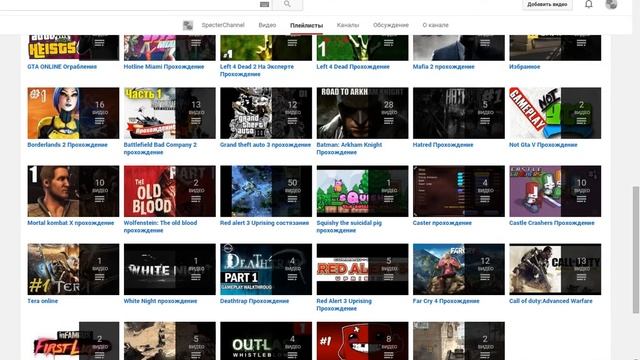Open Batman: Arkham Knight playlist thumbnail
Image resolution: width=640 pixels, height=360 pixels.
point(362,113)
